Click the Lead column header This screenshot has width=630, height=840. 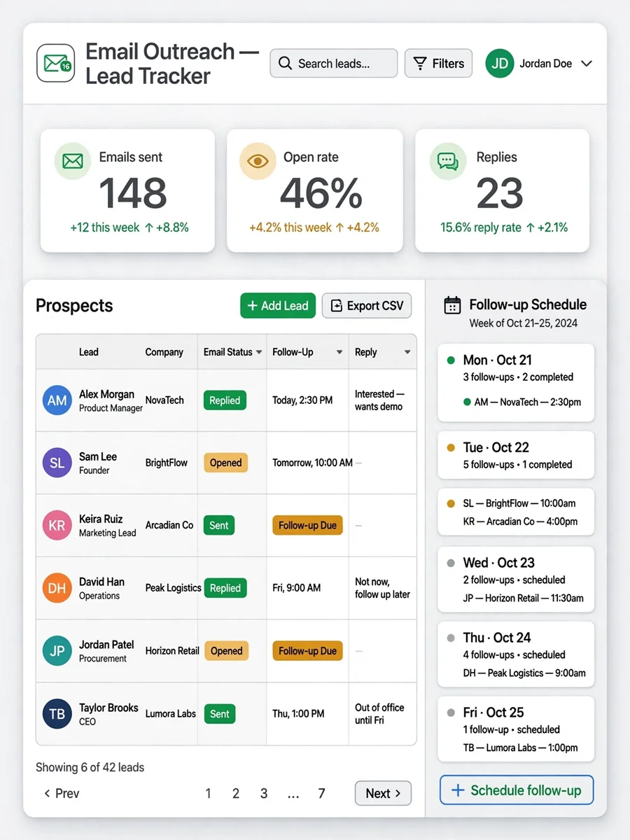pyautogui.click(x=89, y=352)
